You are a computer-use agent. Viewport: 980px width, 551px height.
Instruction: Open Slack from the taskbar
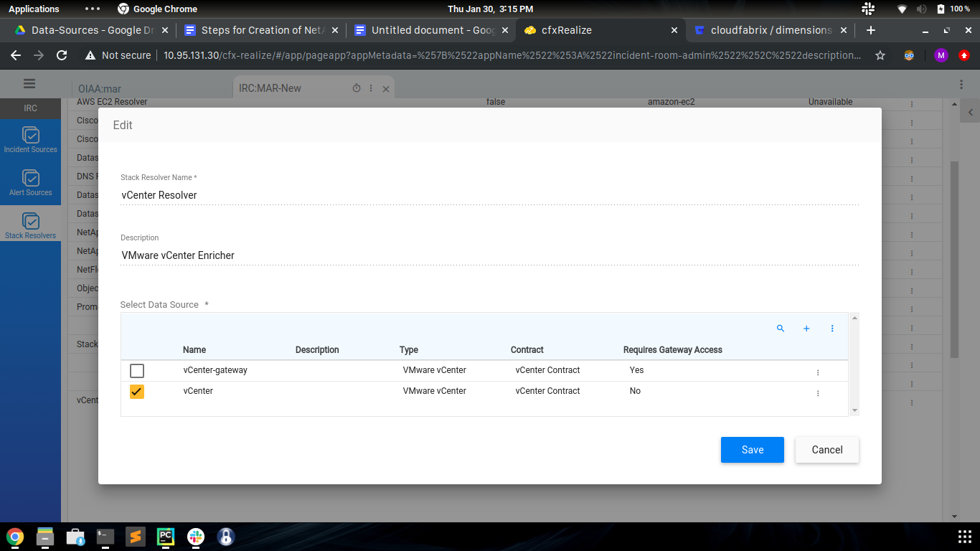pos(196,537)
